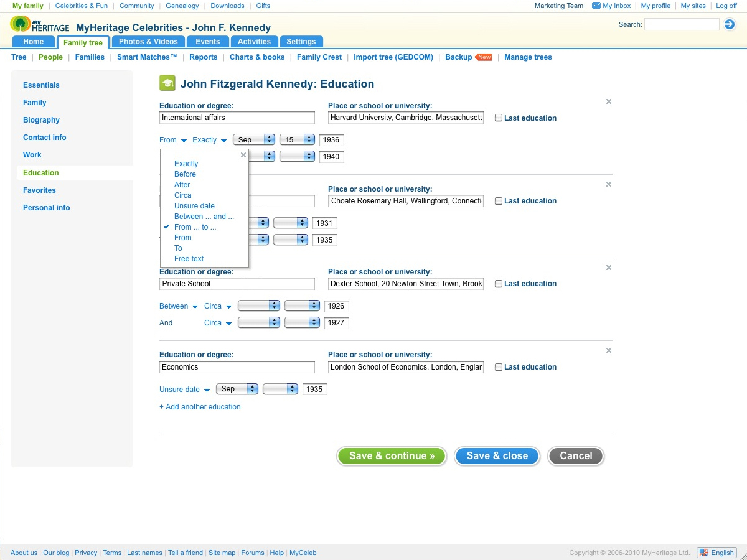Open the day dropdown showing 15
Screen dimensions: 747x560
pos(297,140)
